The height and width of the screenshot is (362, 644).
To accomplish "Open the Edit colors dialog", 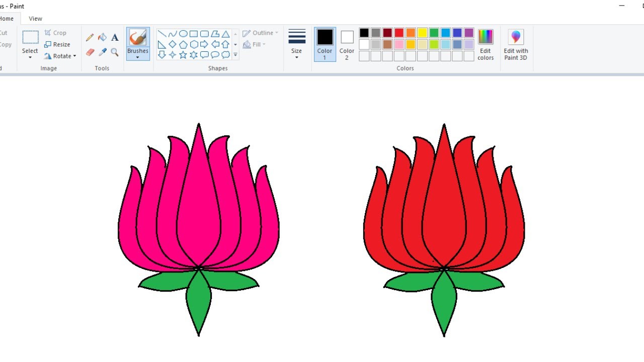I will 486,44.
